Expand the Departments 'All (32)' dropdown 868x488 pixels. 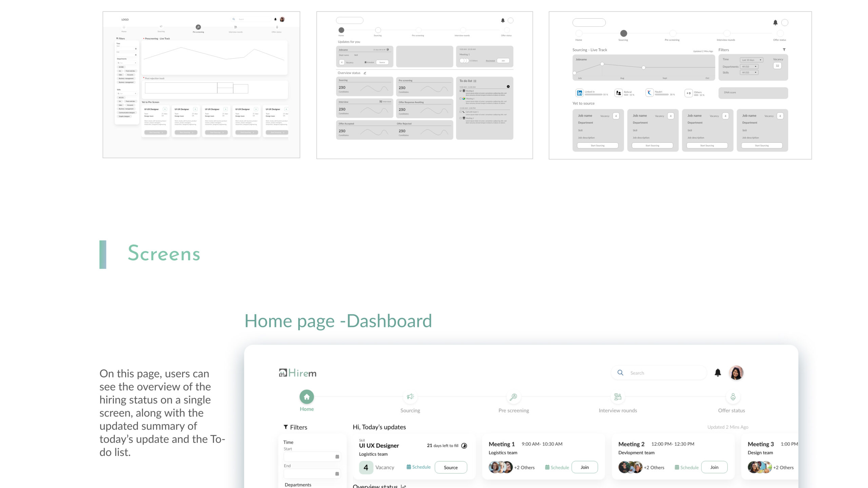749,66
